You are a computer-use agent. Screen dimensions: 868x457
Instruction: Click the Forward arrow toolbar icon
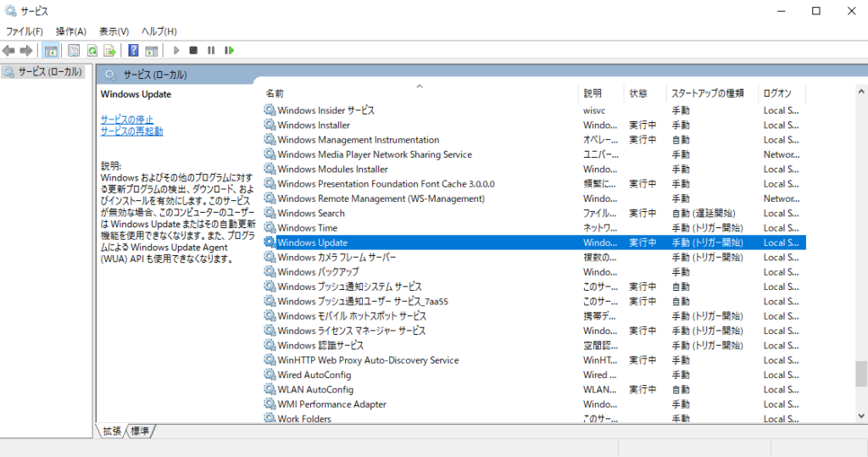[26, 50]
